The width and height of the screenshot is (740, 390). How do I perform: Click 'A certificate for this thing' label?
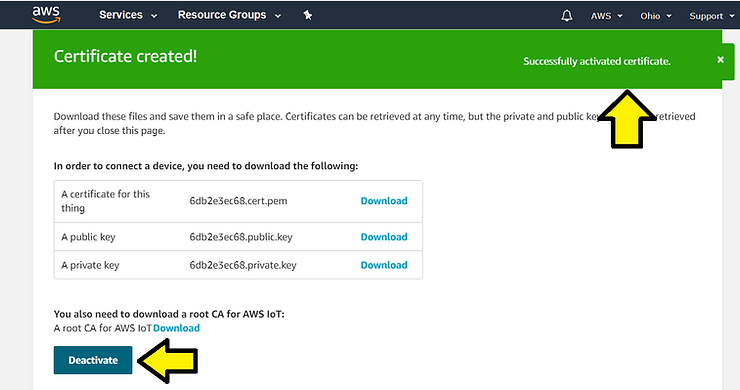(x=105, y=201)
